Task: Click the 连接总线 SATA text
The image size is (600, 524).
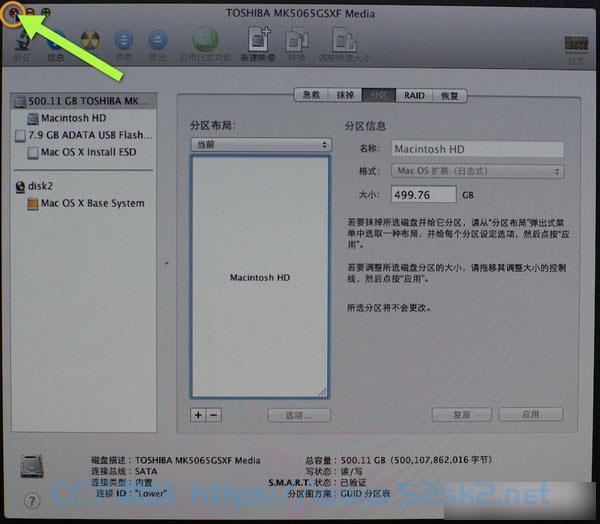Action: (124, 471)
